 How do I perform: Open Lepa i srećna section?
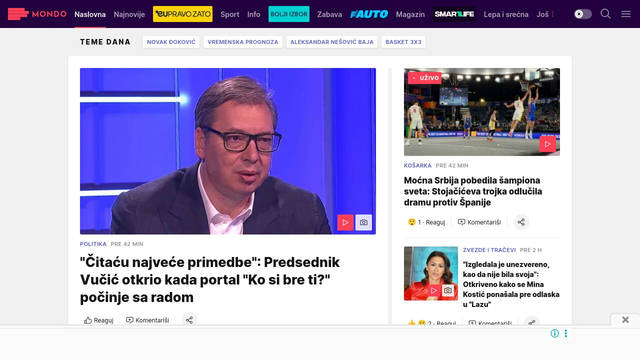(506, 14)
